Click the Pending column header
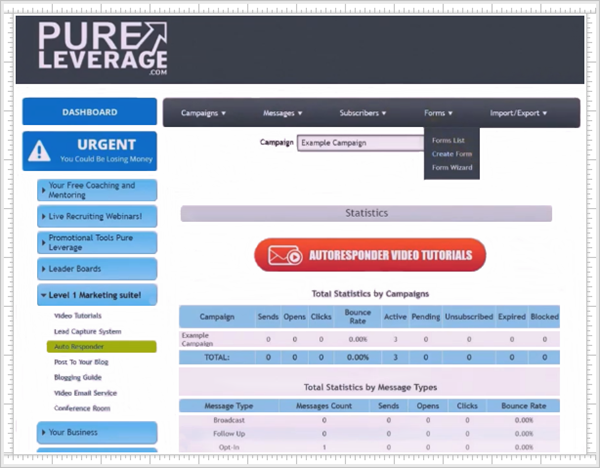The image size is (600, 468). click(x=426, y=317)
